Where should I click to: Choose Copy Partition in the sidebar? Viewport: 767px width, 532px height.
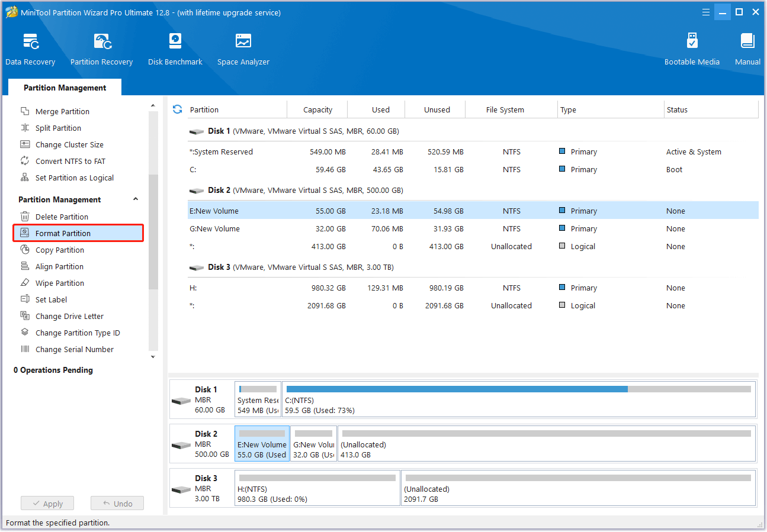click(60, 250)
